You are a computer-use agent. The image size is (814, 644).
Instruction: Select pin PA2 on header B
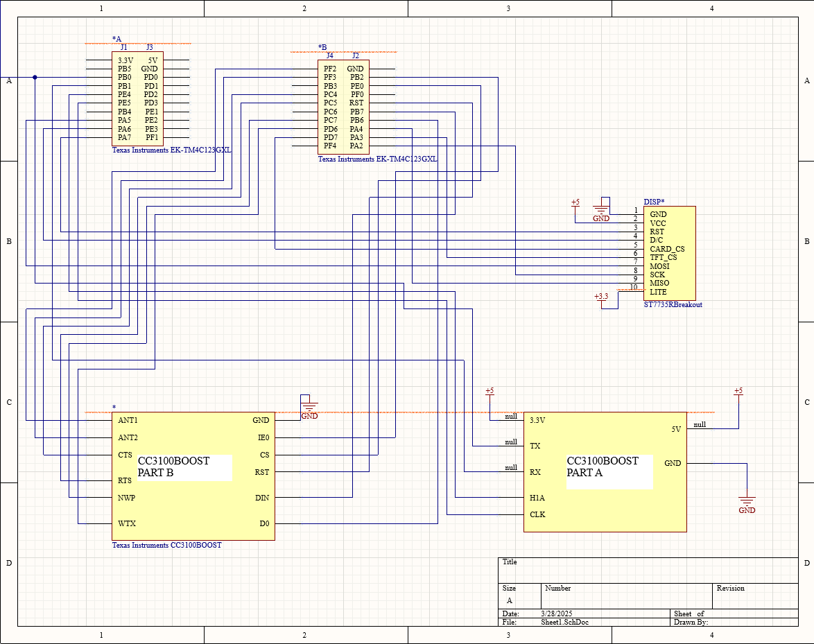tap(356, 146)
